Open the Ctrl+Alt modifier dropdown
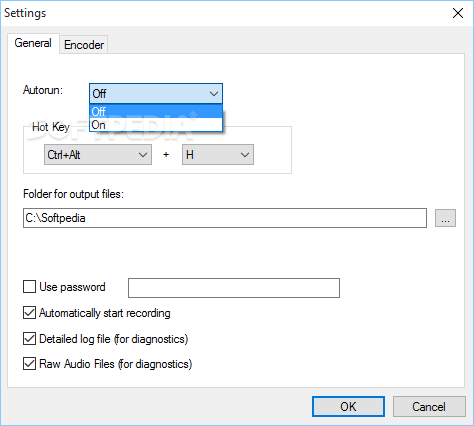 coord(98,155)
